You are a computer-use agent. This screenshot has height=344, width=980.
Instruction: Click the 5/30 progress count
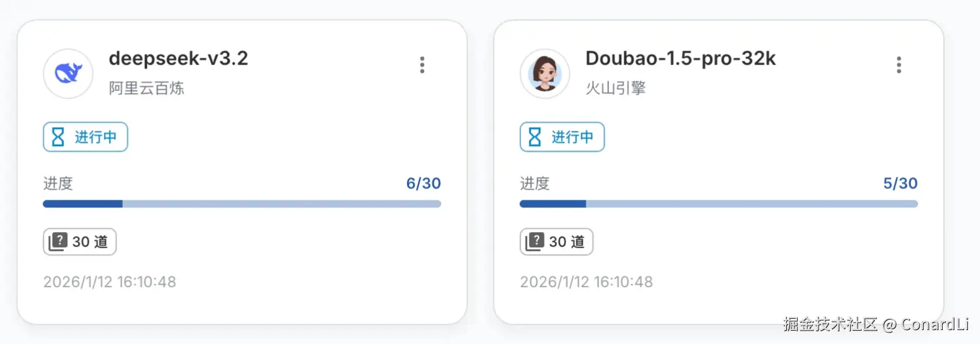point(900,184)
